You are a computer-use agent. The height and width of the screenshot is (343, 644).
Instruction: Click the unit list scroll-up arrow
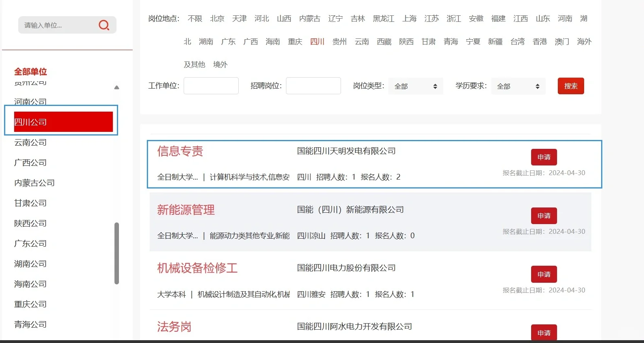click(117, 87)
